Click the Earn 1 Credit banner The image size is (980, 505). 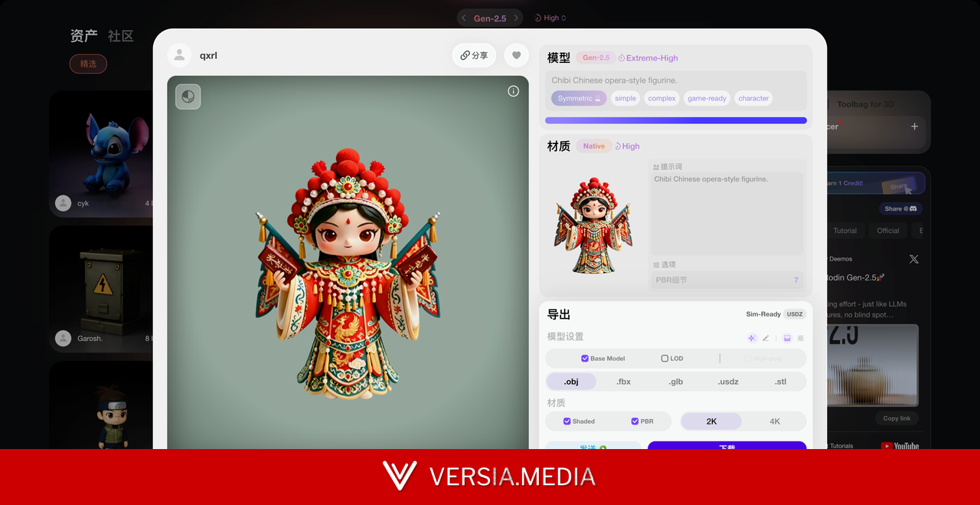pos(875,184)
